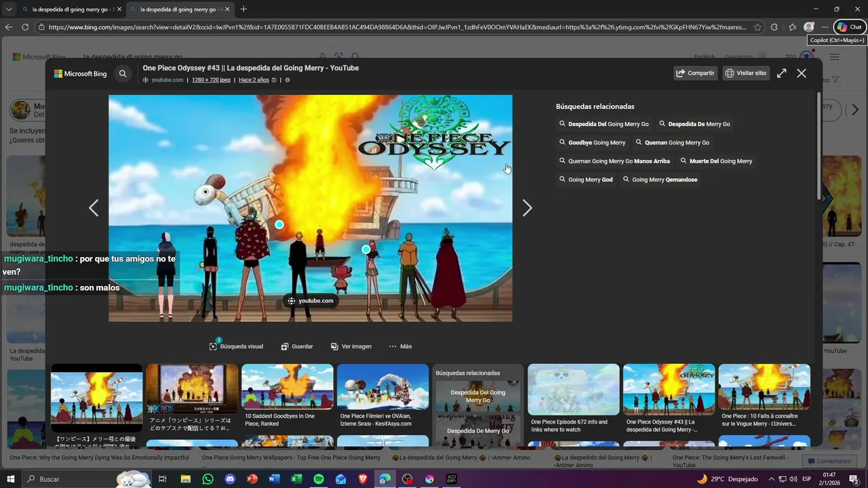The width and height of the screenshot is (868, 488).
Task: Open the XP-Pen app from the taskbar
Action: coord(452,479)
